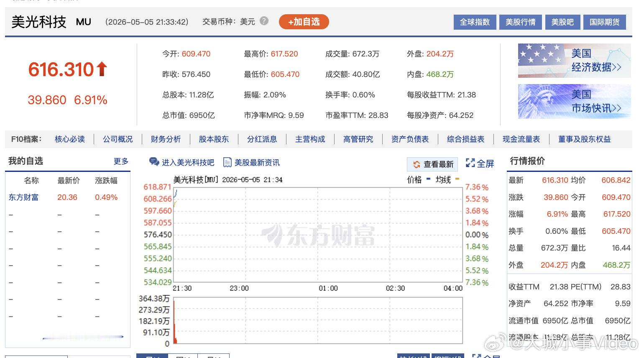644x358 pixels.
Task: Open 综合损益表 link
Action: (x=466, y=139)
